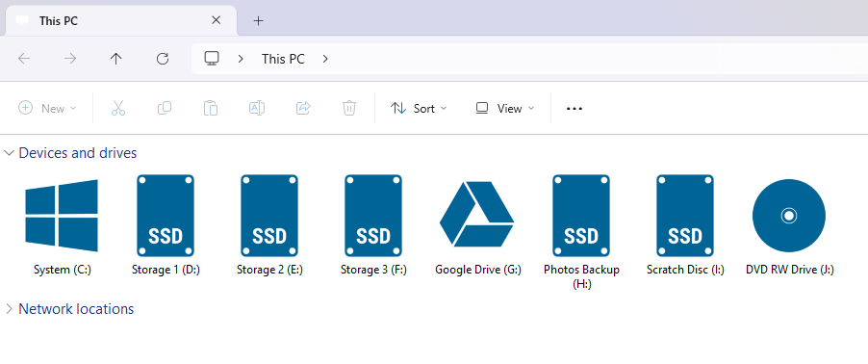The height and width of the screenshot is (364, 868).
Task: Expand the Network locations group
Action: tap(9, 309)
